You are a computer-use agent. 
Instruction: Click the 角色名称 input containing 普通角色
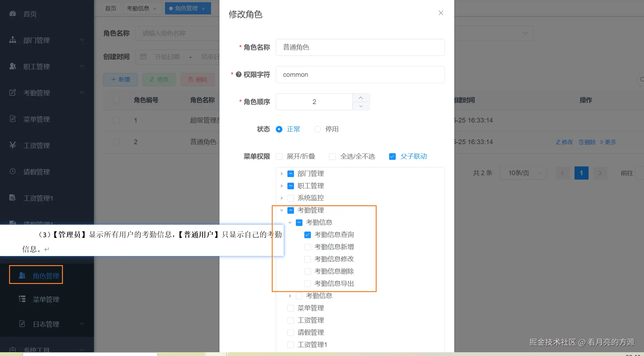(360, 47)
